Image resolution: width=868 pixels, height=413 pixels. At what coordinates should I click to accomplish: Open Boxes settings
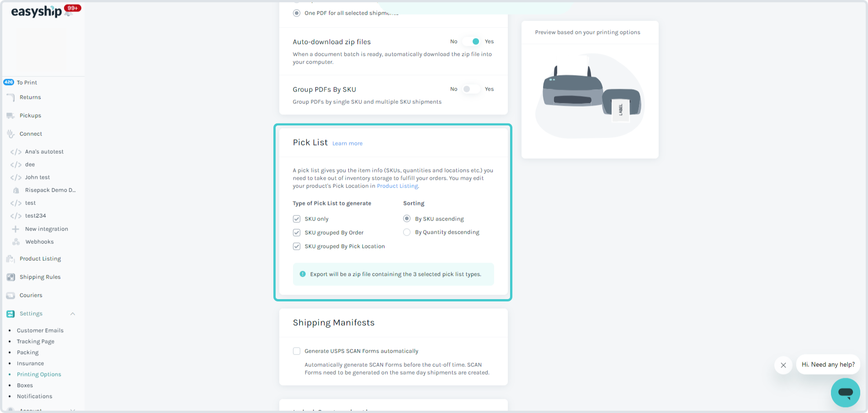[25, 386]
